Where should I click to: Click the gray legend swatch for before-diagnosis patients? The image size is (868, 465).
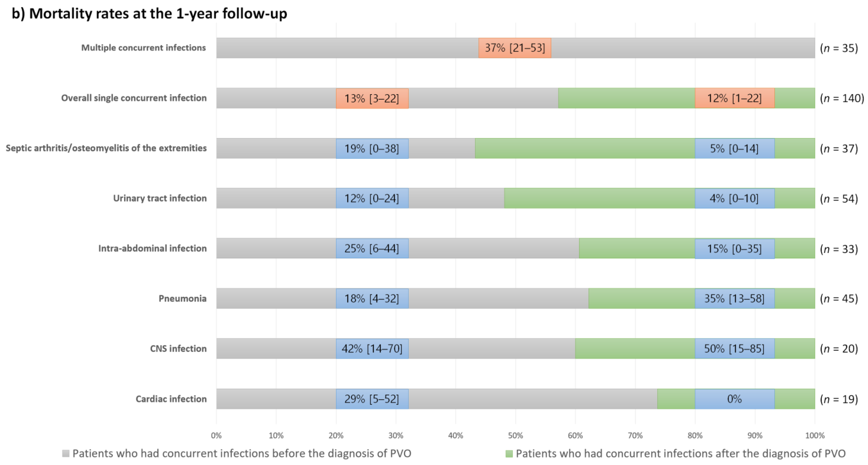coord(66,453)
